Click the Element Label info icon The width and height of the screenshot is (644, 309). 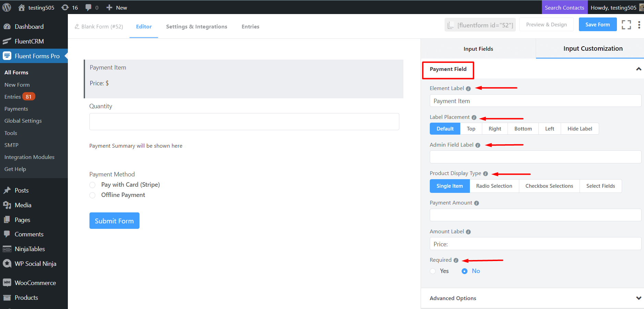point(468,89)
